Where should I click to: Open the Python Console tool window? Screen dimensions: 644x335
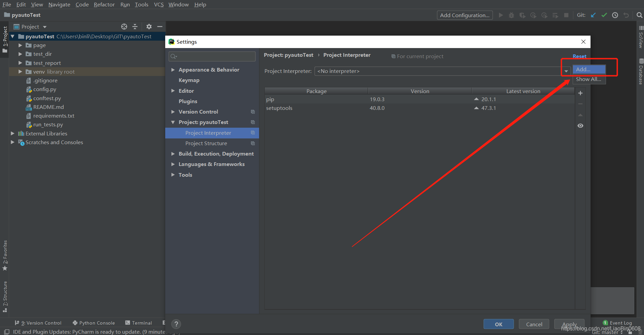[x=94, y=323]
